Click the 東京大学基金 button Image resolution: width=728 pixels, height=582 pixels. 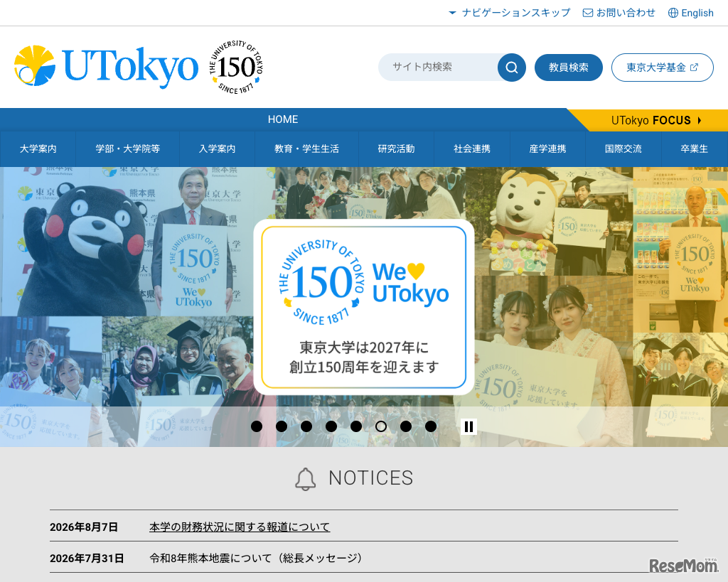point(663,68)
